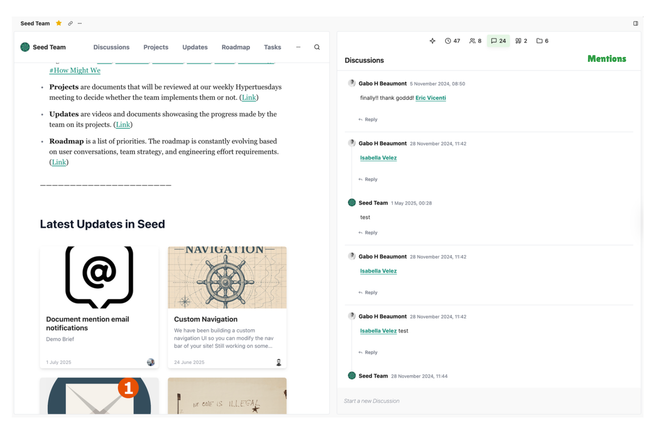This screenshot has height=423, width=650.
Task: Expand the overflow menu after Tasks
Action: pyautogui.click(x=298, y=47)
